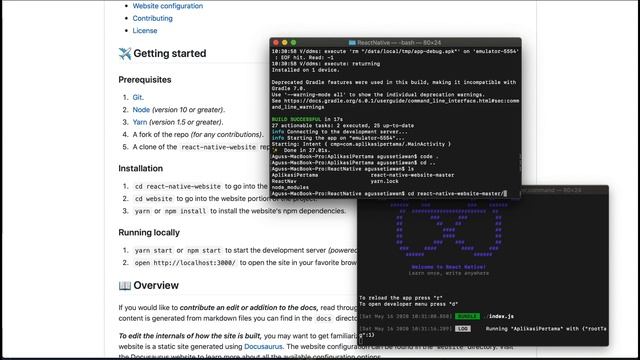Click the LOG badge in Metro terminal
The image size is (640, 360).
coord(462,329)
